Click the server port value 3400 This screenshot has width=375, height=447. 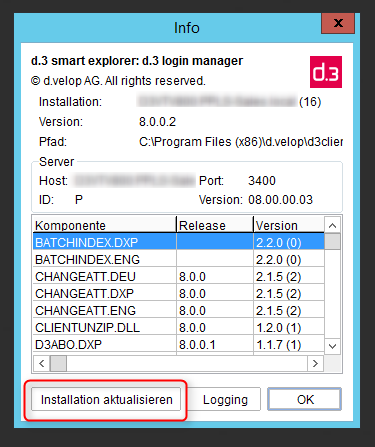(x=262, y=181)
